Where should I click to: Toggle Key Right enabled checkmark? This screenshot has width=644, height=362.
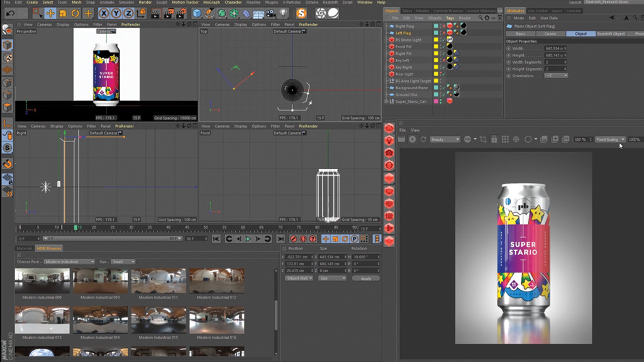444,67
